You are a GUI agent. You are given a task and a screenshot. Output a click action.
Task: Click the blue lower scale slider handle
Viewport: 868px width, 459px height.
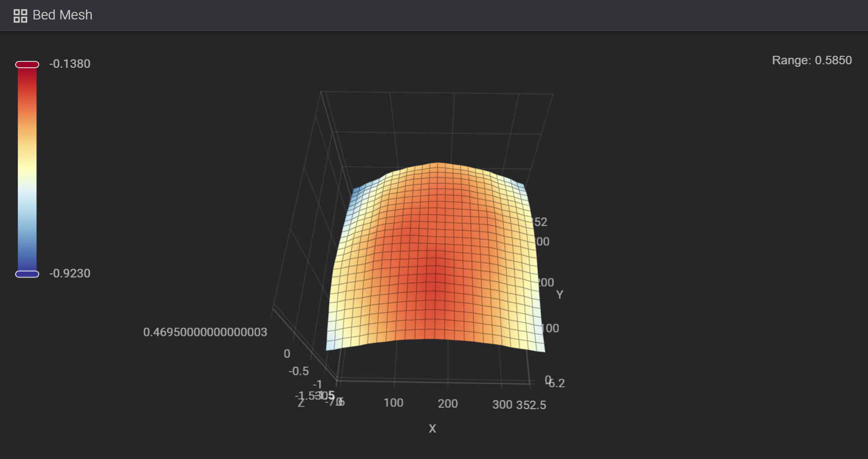pos(27,274)
